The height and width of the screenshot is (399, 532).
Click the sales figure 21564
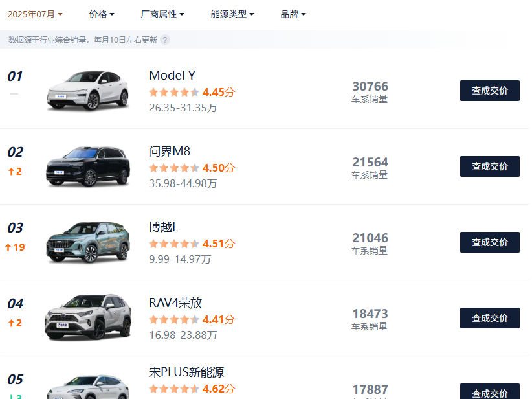click(x=370, y=162)
